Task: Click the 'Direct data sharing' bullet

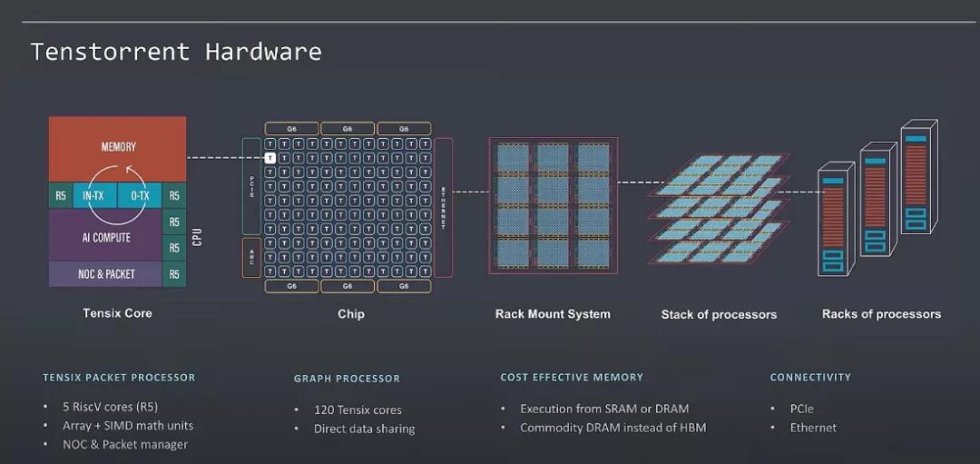Action: (x=365, y=429)
